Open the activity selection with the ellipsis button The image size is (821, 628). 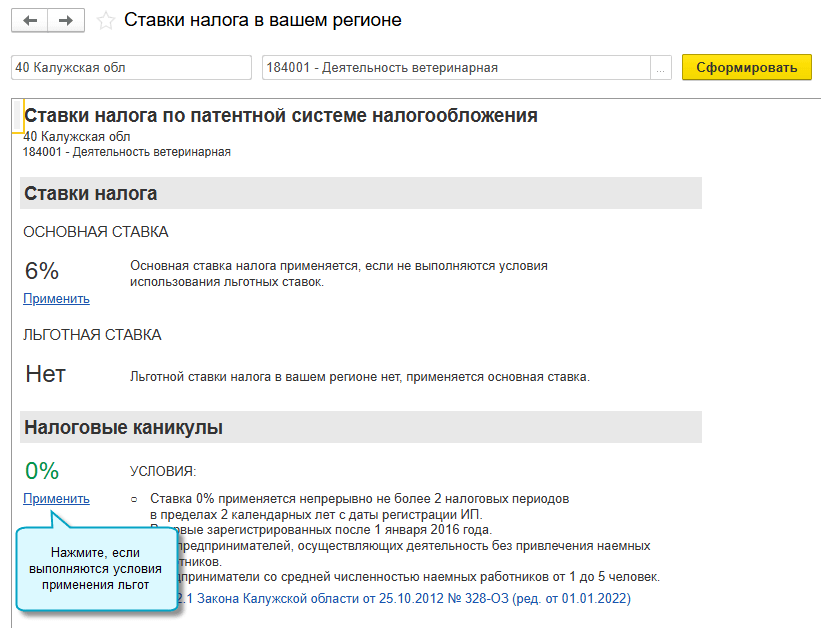[x=661, y=67]
